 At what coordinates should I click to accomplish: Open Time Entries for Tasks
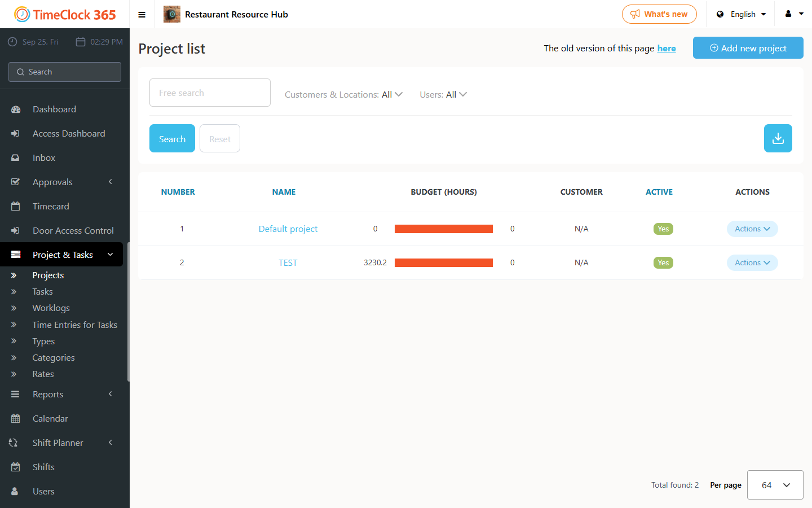coord(75,325)
